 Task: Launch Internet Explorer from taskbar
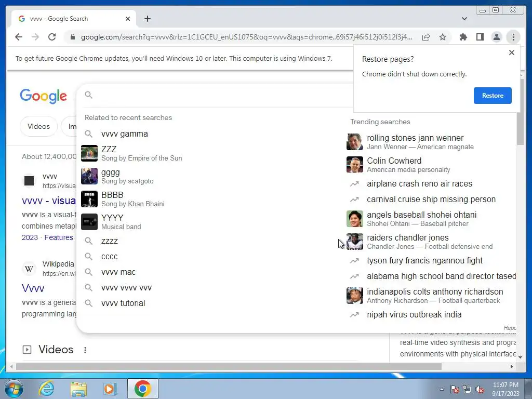[46, 389]
